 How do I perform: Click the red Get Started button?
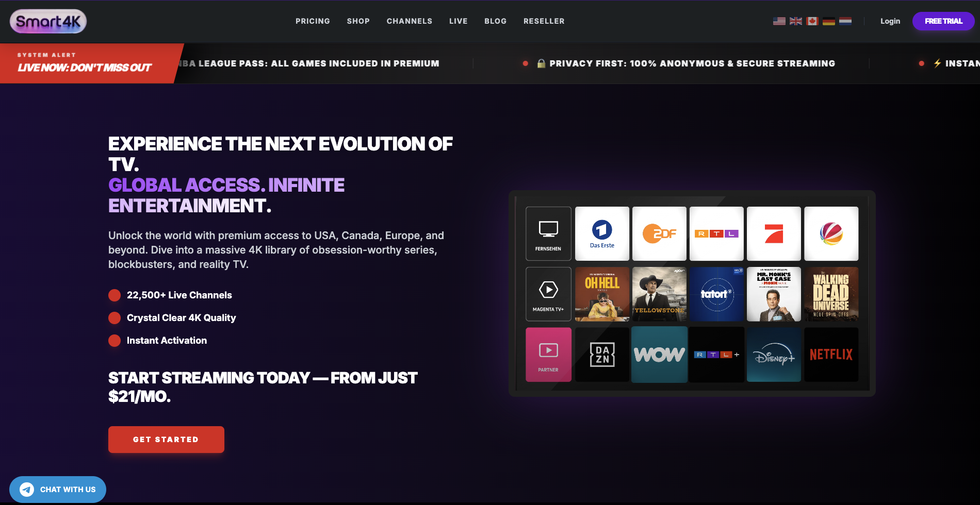166,440
